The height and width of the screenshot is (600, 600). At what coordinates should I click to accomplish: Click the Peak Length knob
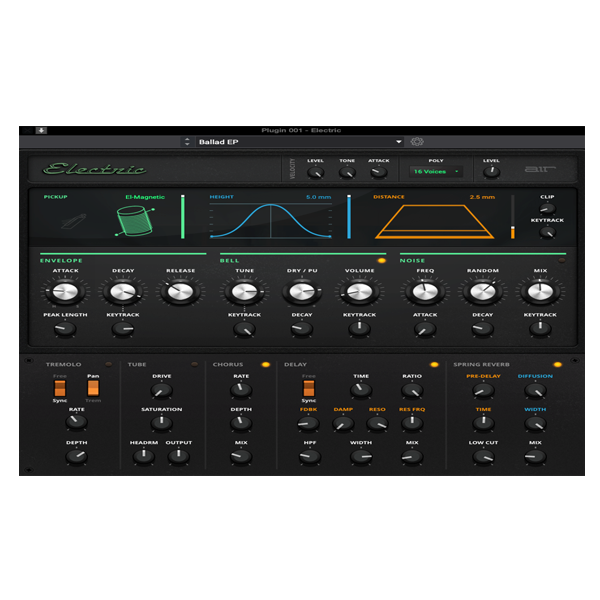pos(65,329)
